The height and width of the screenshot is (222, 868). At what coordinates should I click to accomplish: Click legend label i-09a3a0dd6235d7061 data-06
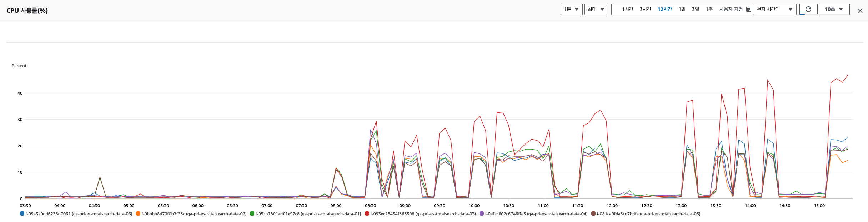(79, 214)
